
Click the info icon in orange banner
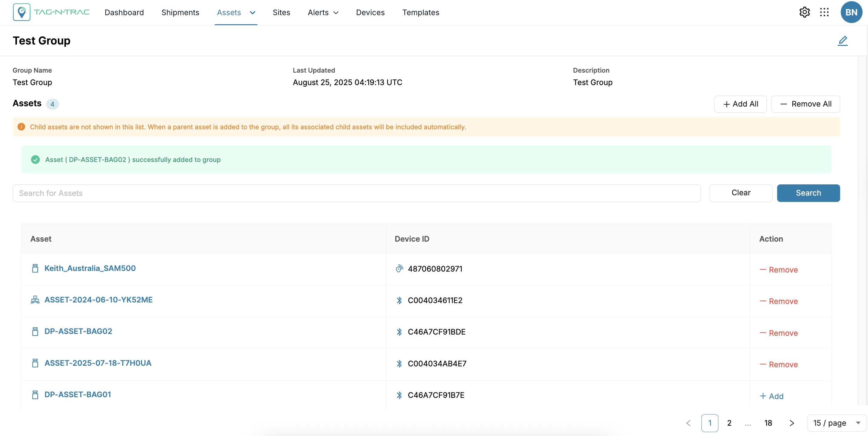pos(21,127)
